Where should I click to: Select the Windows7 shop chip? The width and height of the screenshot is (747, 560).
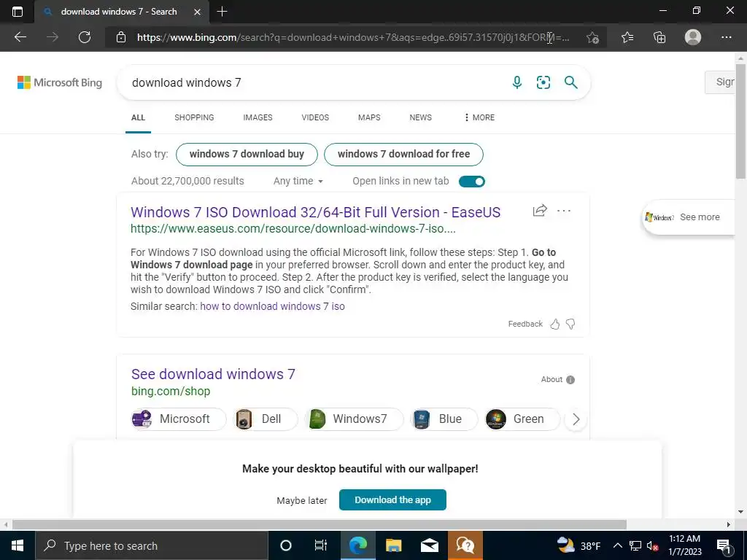354,419
